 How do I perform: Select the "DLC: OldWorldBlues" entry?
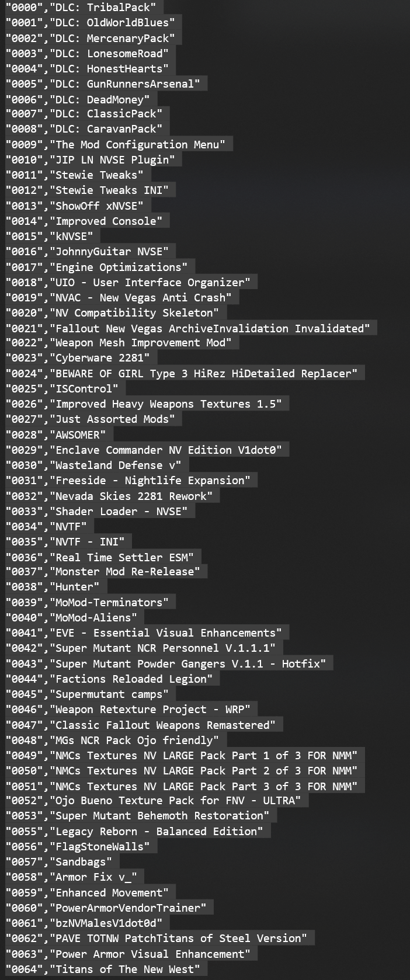pos(91,23)
